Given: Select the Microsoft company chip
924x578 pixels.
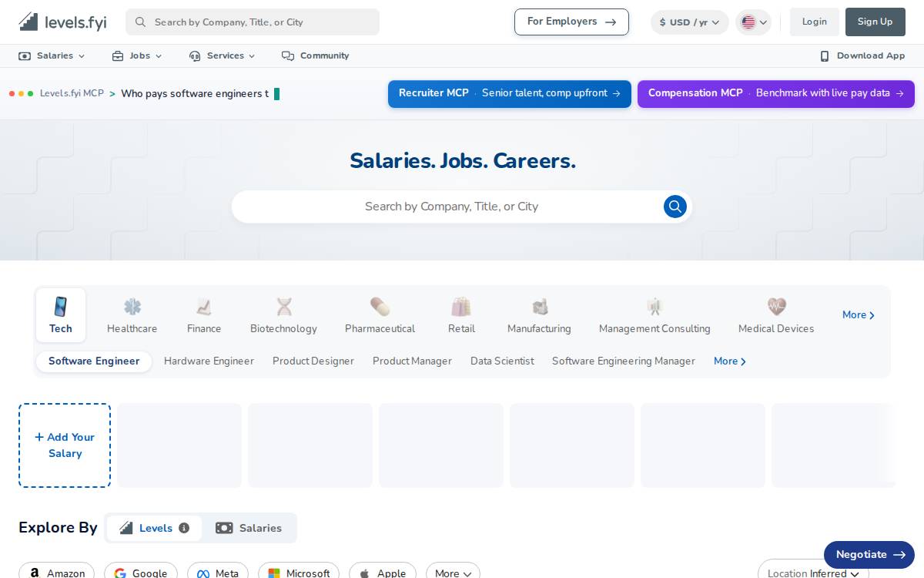Looking at the screenshot, I should click(x=299, y=571).
